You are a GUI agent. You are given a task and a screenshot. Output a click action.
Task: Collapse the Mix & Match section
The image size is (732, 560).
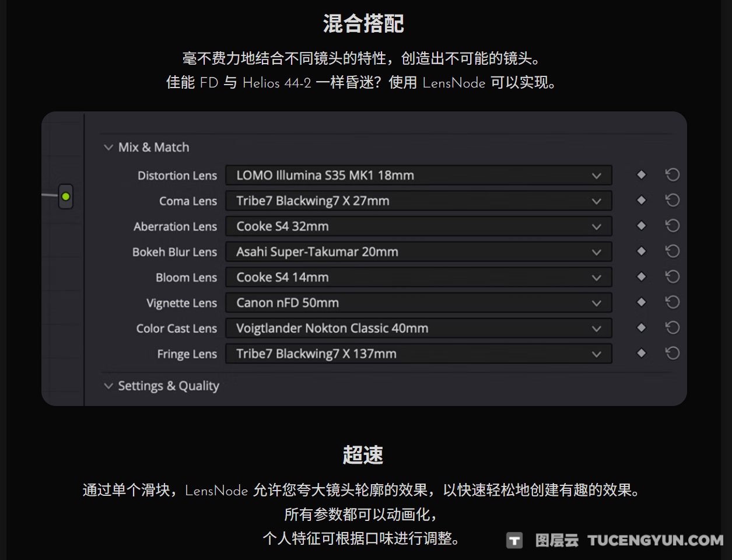pyautogui.click(x=108, y=148)
